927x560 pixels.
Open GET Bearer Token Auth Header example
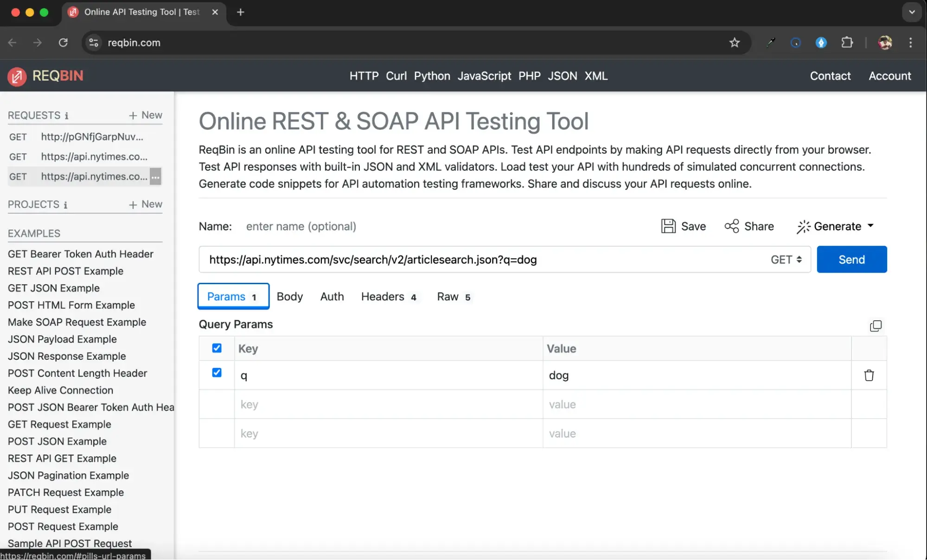point(80,254)
